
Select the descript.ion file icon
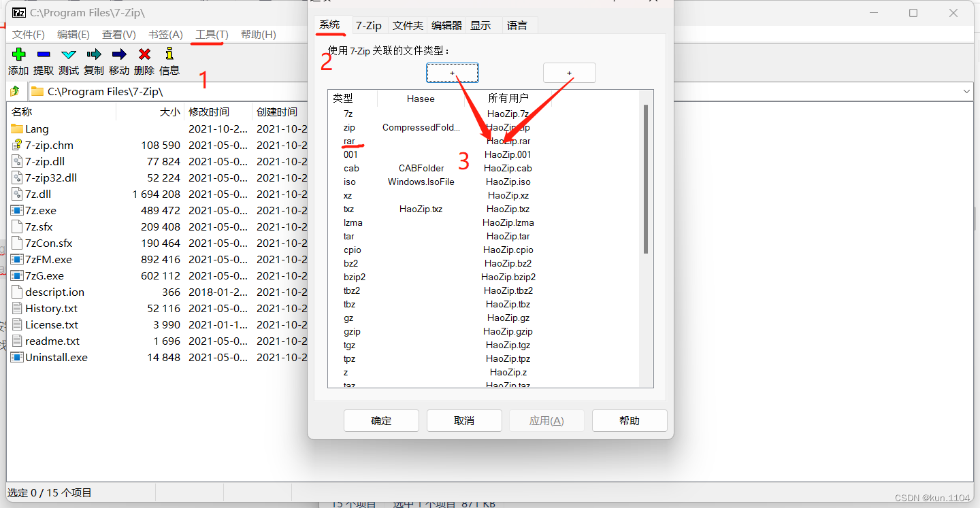(17, 292)
